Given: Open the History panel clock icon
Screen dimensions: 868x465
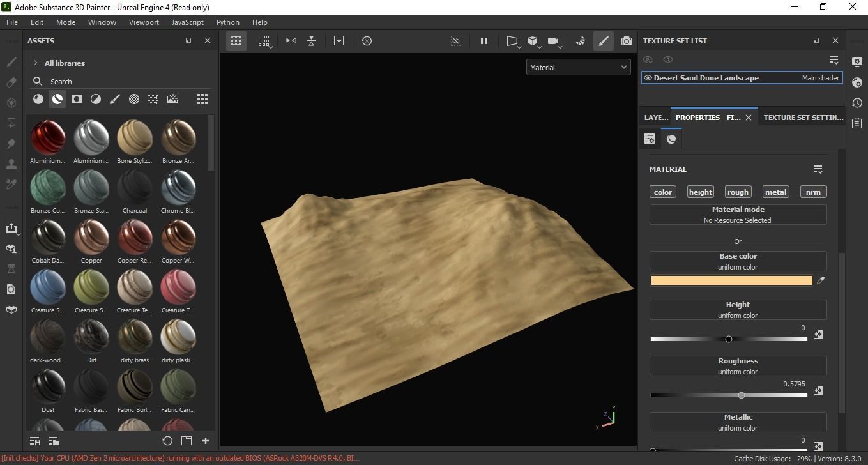Looking at the screenshot, I should click(857, 103).
